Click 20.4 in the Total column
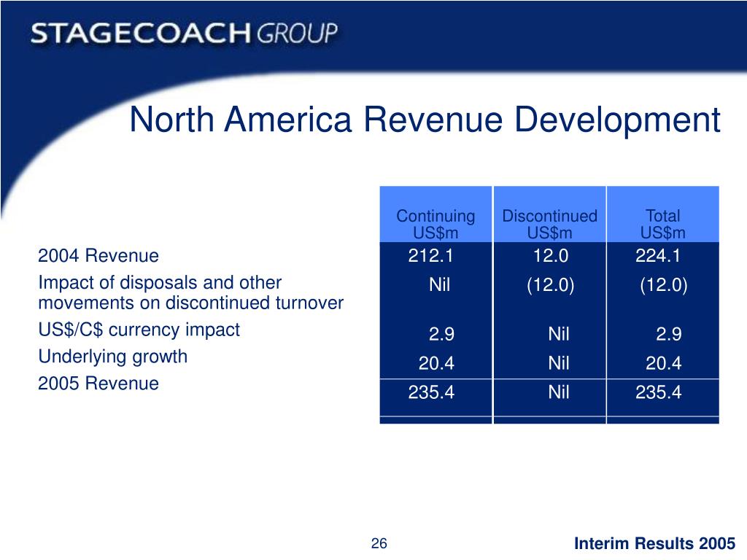747x560 pixels. point(664,363)
